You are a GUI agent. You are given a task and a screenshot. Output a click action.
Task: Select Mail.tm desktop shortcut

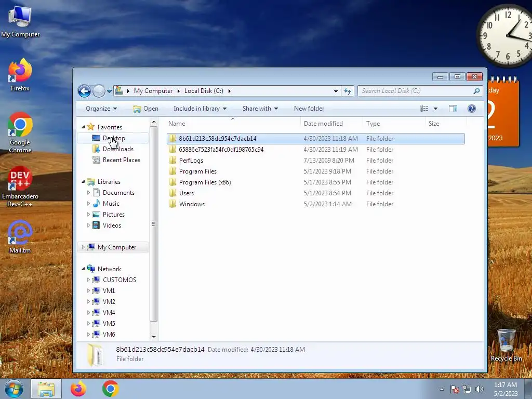pos(20,237)
